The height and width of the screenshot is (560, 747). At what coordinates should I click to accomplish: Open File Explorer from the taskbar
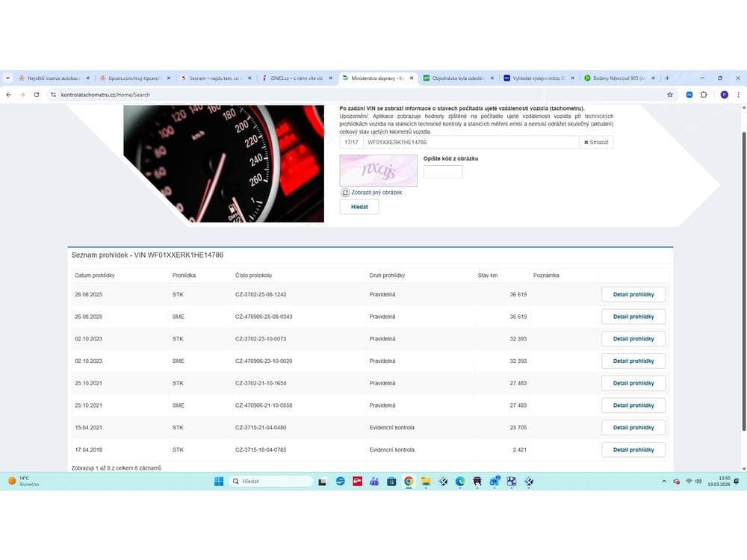coord(426,482)
